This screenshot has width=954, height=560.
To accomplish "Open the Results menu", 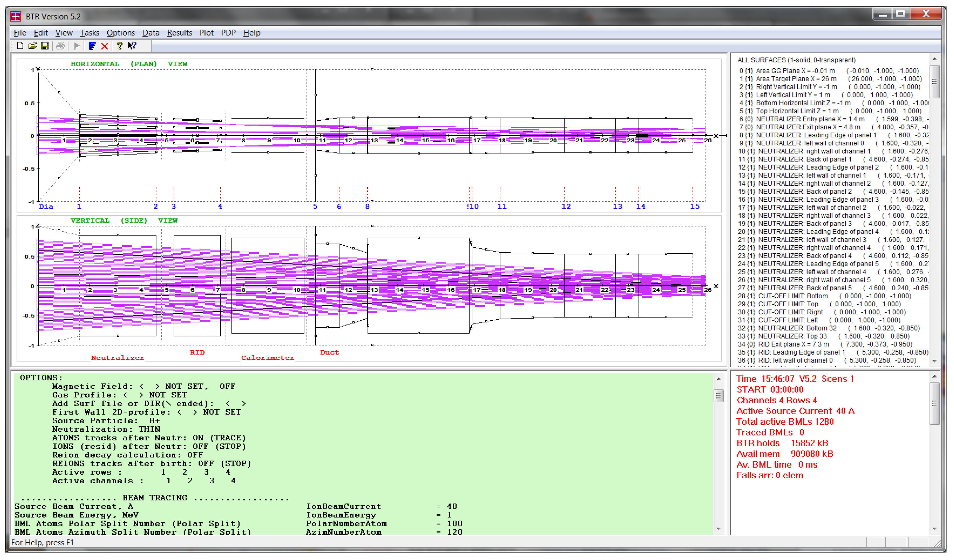I will 179,33.
